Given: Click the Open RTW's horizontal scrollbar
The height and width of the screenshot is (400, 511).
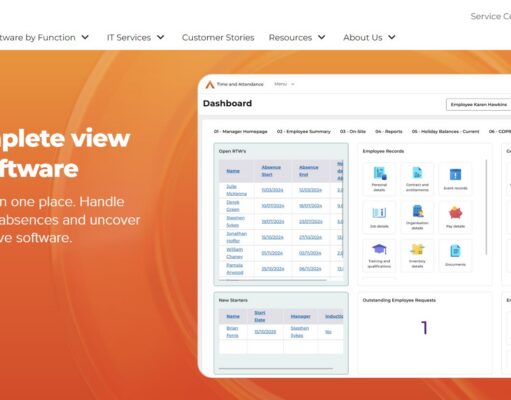Looking at the screenshot, I should click(272, 280).
